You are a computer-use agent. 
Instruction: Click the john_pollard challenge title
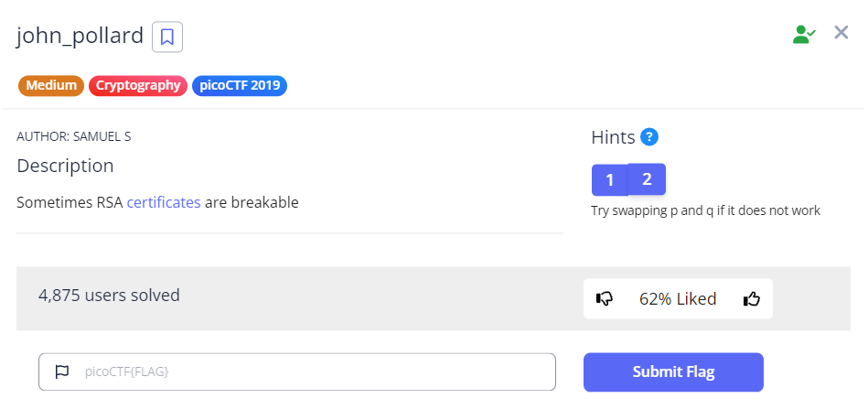pos(80,37)
